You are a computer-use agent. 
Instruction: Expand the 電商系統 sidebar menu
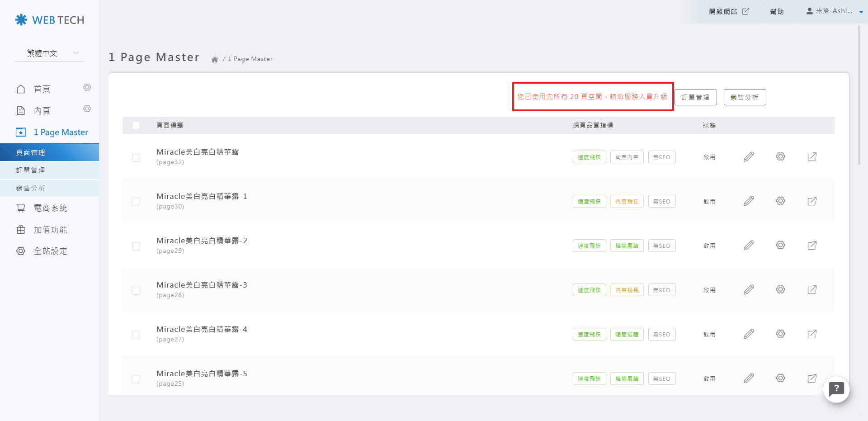pos(50,208)
